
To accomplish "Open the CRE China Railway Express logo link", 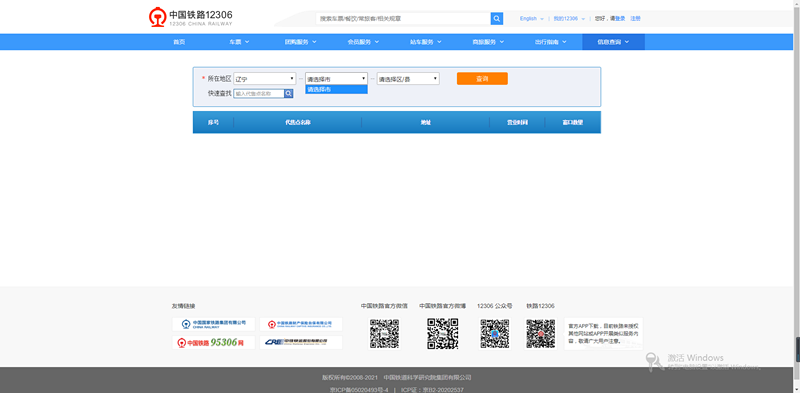I will [301, 342].
